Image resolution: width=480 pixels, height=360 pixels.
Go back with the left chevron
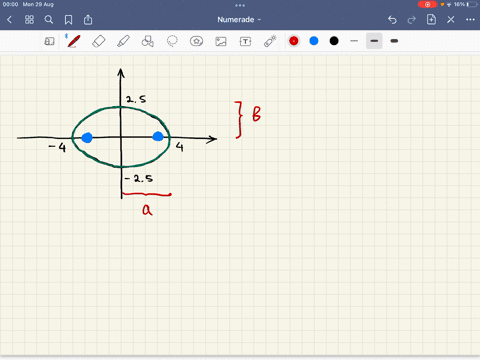click(x=9, y=20)
